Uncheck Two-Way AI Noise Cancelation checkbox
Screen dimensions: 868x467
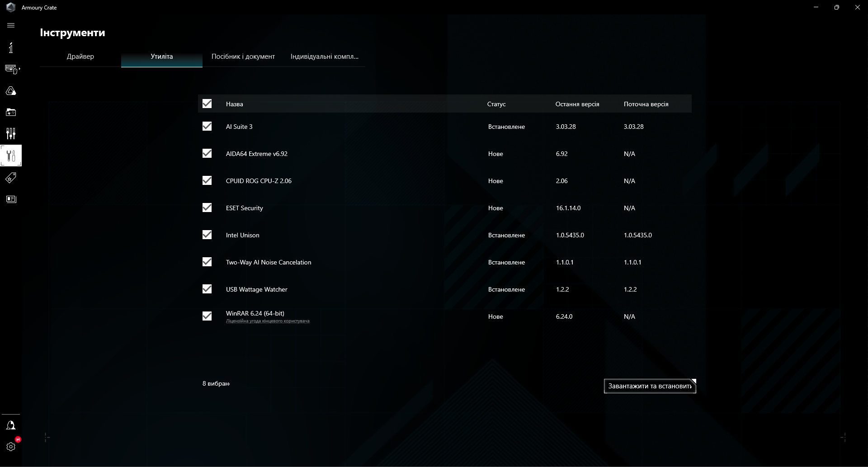pos(207,262)
